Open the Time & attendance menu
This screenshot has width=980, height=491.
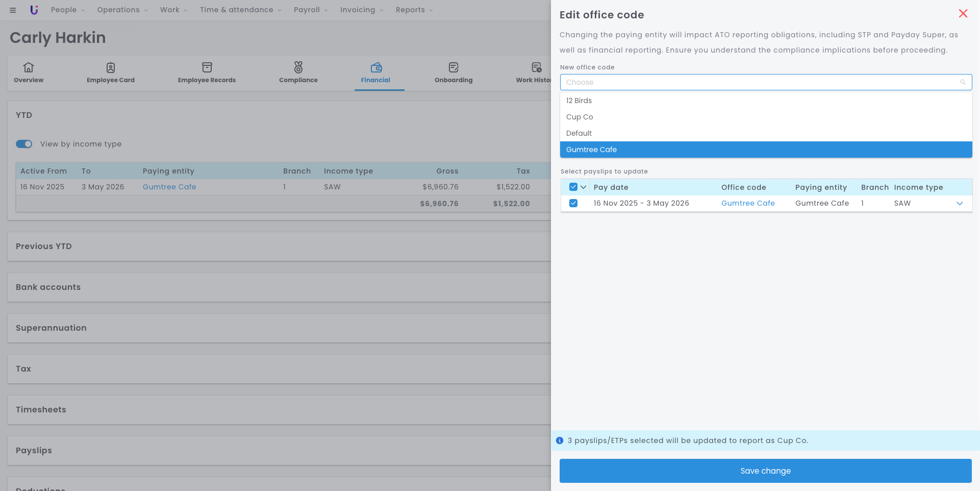pos(241,10)
